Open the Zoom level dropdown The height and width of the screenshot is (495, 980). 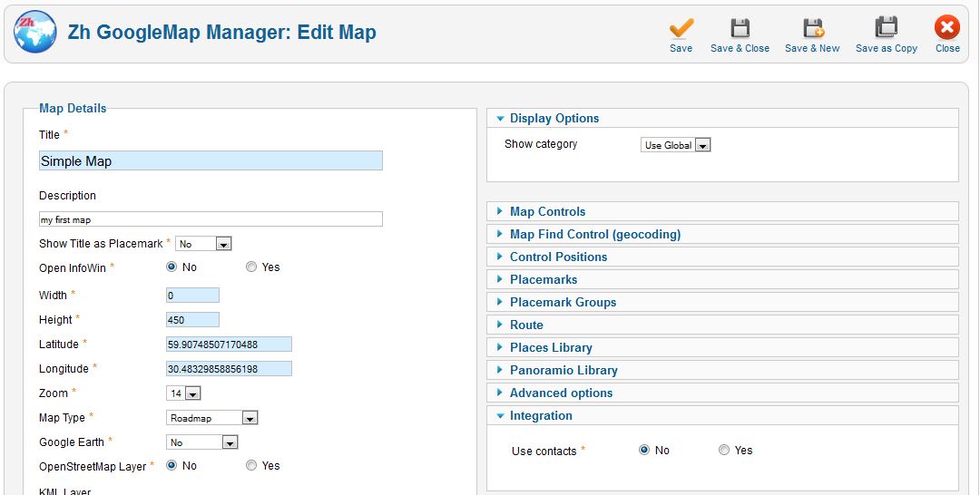point(183,393)
